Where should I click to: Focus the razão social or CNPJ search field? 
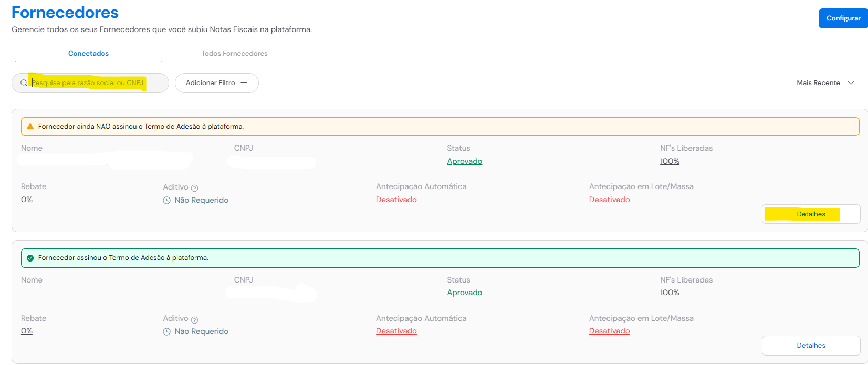click(95, 83)
